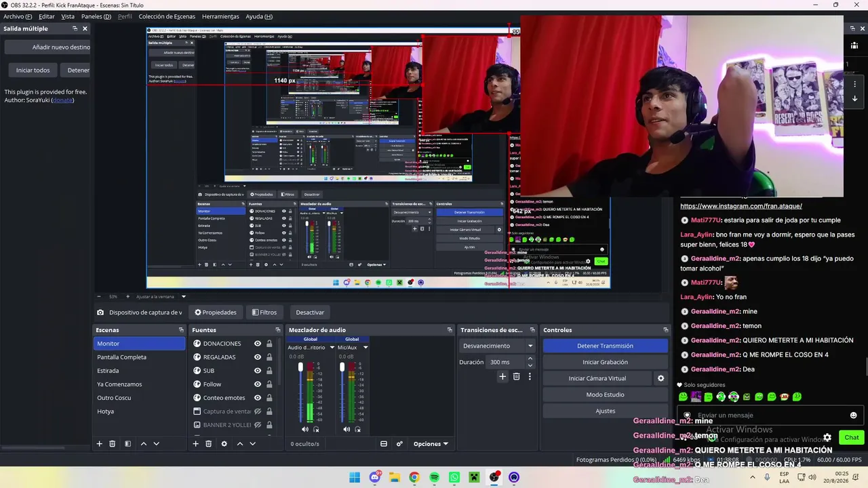Viewport: 868px width, 488px height.
Task: Expand the Opciones menu in audio mixer
Action: tap(431, 444)
